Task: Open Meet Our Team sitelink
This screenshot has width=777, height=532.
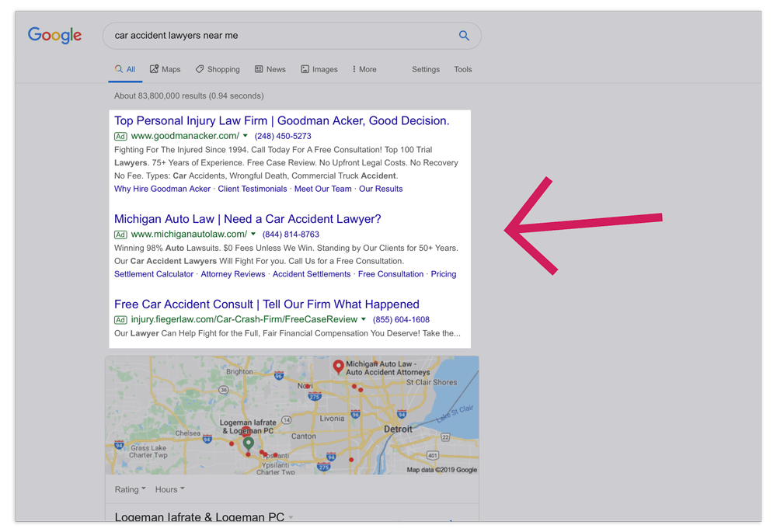Action: coord(323,189)
